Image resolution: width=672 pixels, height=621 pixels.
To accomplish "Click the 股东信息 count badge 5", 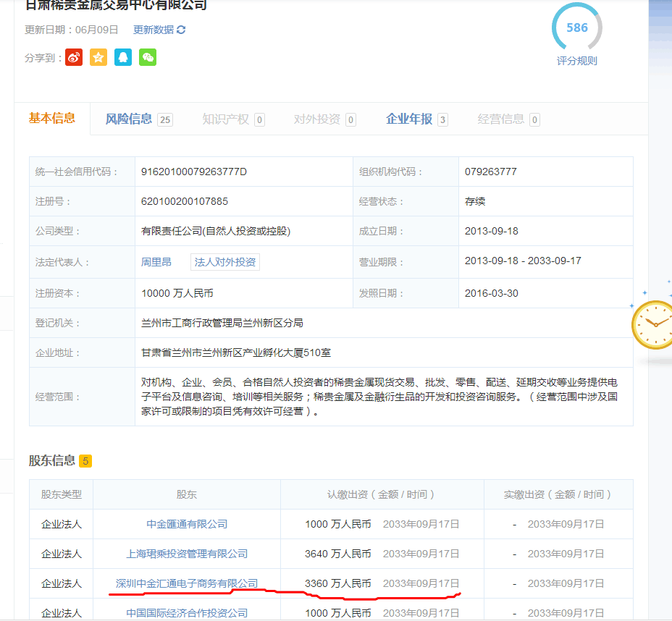I will (85, 461).
